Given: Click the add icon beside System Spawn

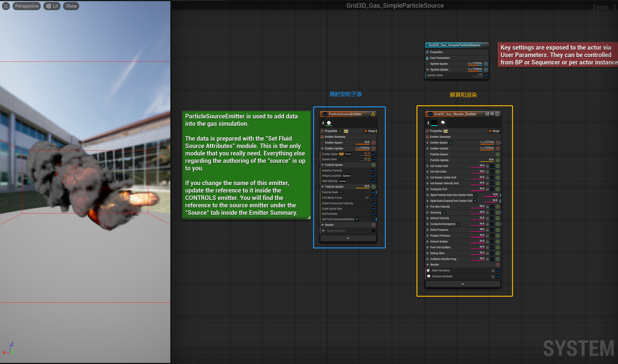Looking at the screenshot, I should coord(486,64).
